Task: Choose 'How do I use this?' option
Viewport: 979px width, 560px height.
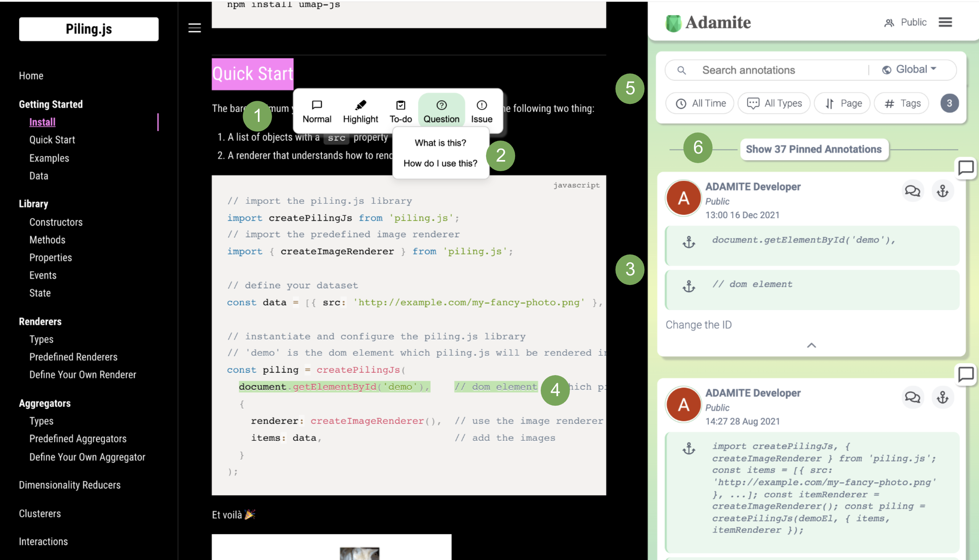Action: click(441, 163)
